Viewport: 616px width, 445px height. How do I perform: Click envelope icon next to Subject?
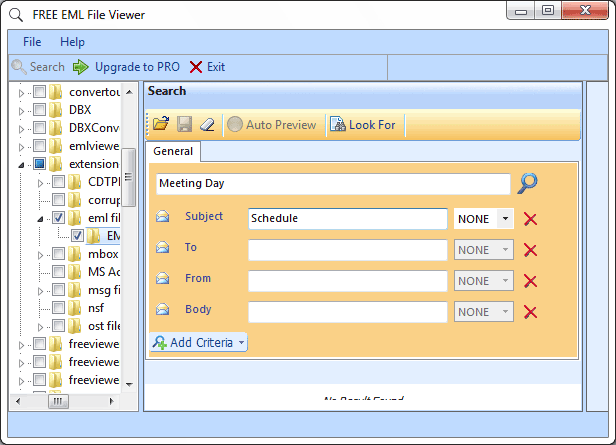pyautogui.click(x=163, y=216)
